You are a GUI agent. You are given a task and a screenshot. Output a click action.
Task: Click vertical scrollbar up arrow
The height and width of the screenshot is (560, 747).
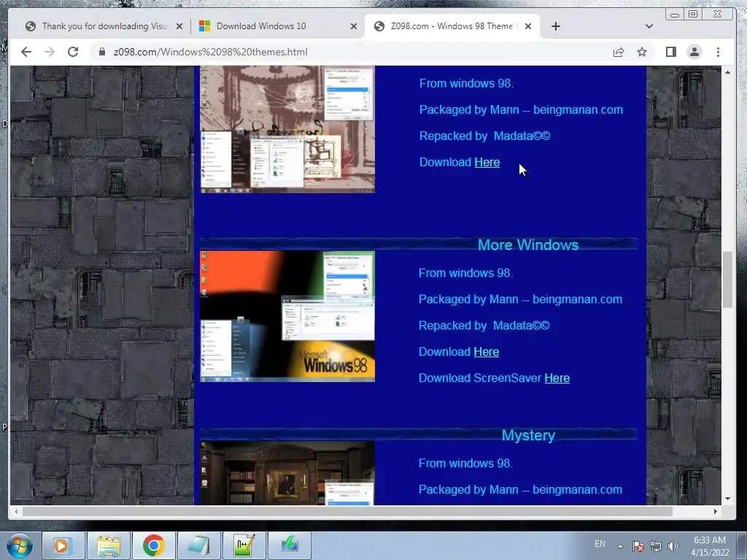727,72
